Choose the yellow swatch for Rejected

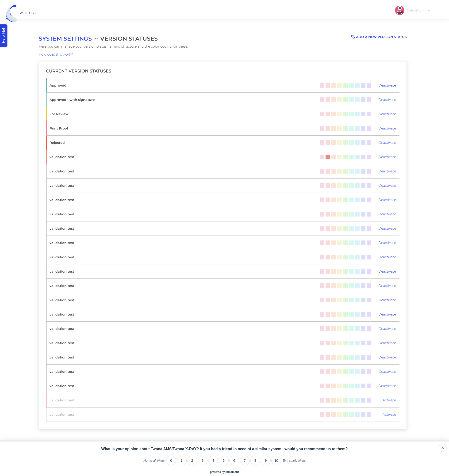339,143
